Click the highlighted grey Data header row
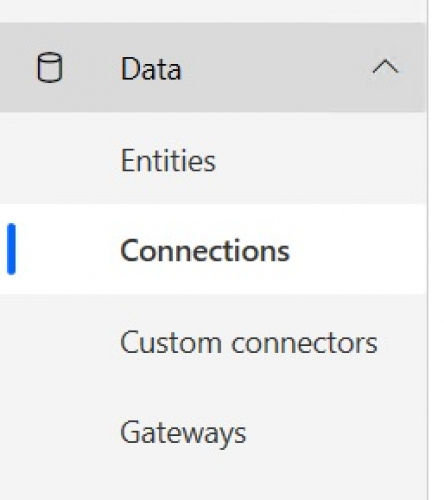Screen dimensions: 444x500 [213, 68]
